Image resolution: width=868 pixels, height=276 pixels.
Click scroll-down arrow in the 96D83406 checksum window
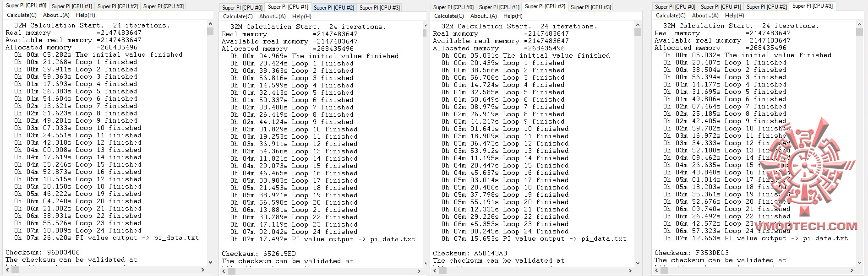210,262
